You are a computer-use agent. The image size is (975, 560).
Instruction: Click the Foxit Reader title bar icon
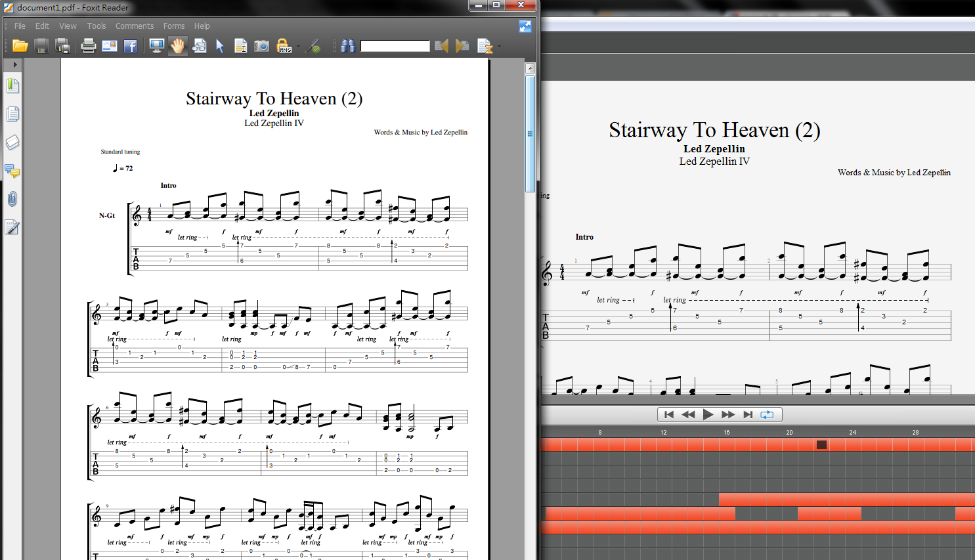(9, 7)
